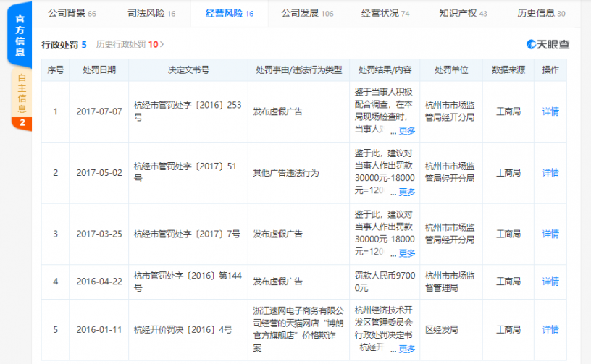View 详情 for the 2017-05-02 record
Viewport: 591px width, 364px height.
[x=550, y=173]
